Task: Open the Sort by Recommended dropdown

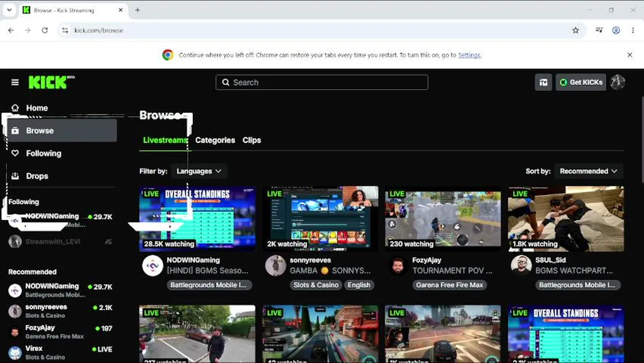Action: coord(589,171)
